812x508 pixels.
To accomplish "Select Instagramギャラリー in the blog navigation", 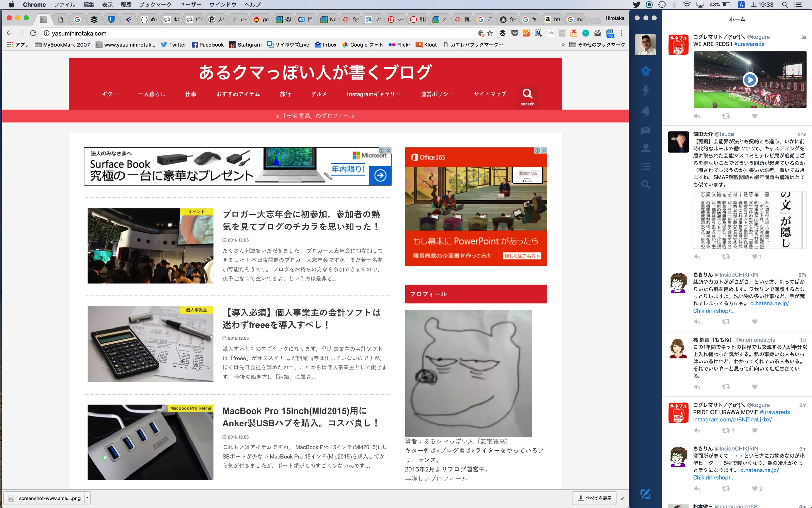I will coord(374,94).
